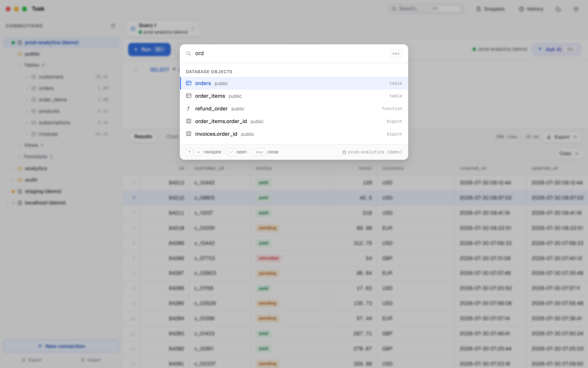Click the down arrow key hint in palette footer

point(198,152)
